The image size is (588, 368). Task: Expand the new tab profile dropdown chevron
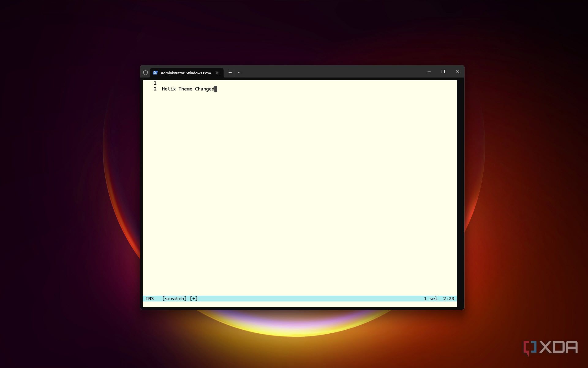(239, 73)
